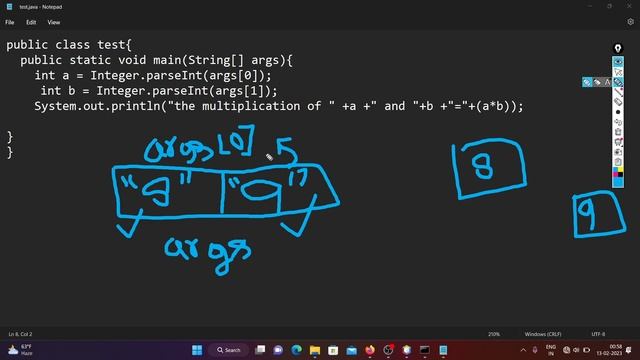Open Task View from taskbar
This screenshot has height=360, width=640.
click(x=260, y=350)
